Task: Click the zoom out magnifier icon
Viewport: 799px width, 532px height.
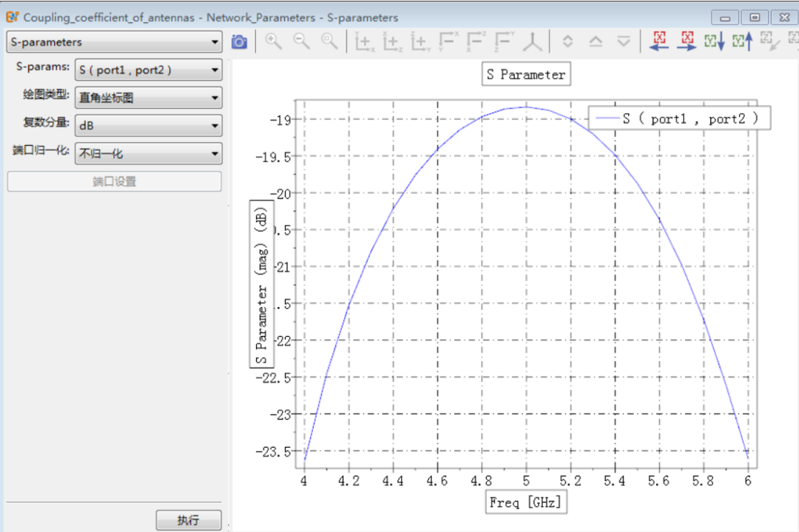Action: point(302,41)
